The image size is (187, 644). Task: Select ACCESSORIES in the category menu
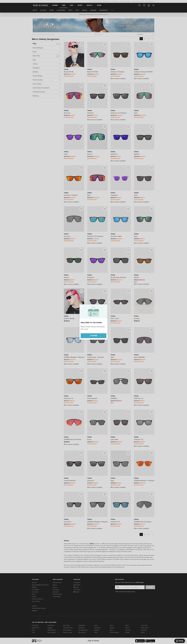tap(61, 10)
